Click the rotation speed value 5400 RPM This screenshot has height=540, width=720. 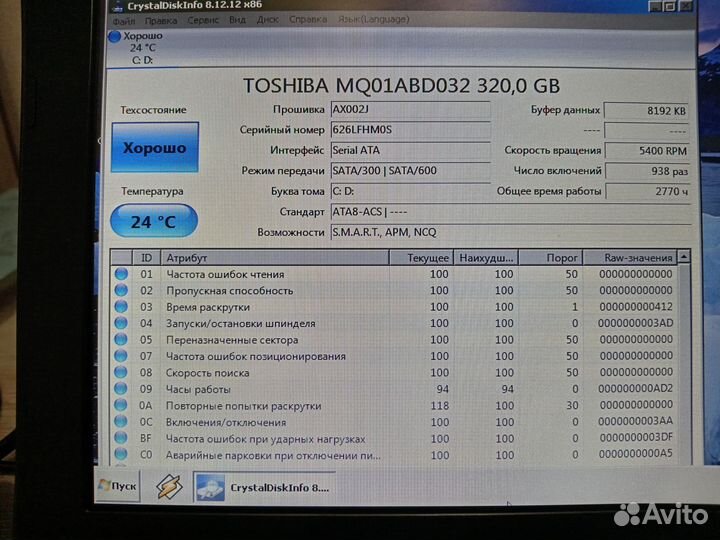[647, 151]
